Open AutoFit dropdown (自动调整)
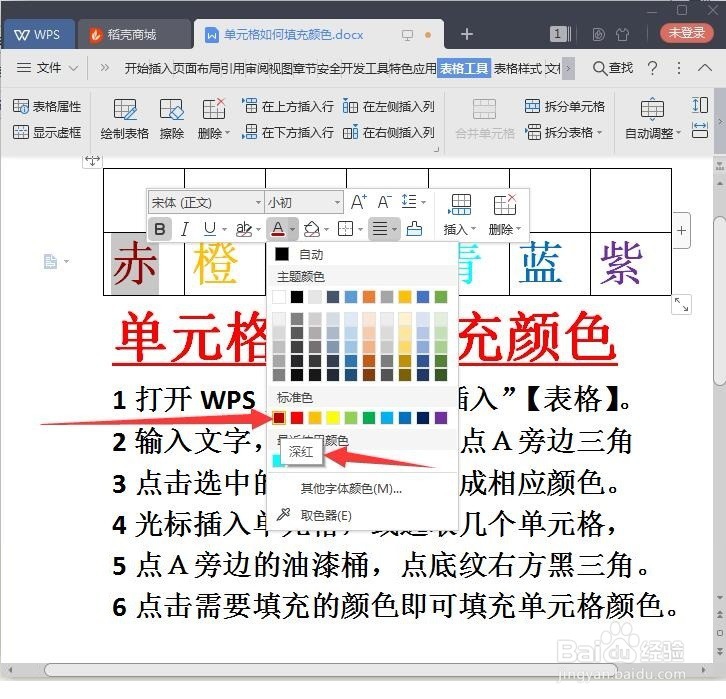726x699 pixels. pyautogui.click(x=653, y=119)
